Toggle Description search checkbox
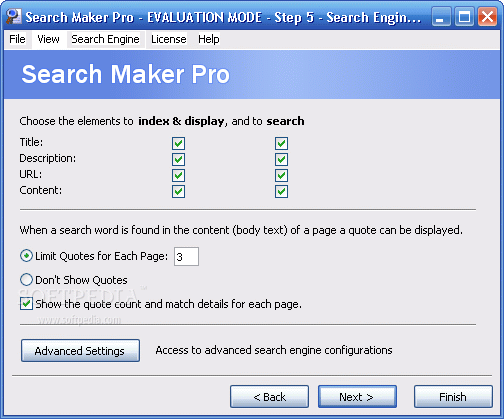 (x=281, y=159)
